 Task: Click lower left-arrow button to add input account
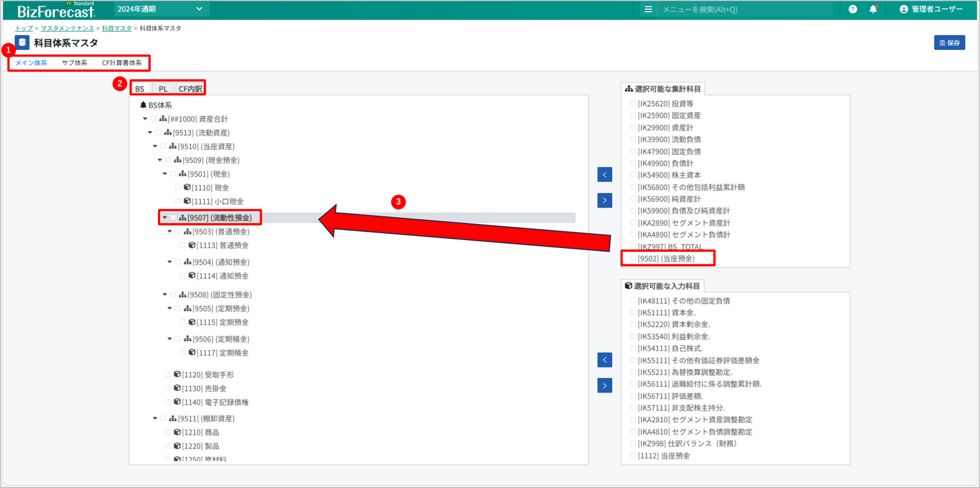click(x=604, y=360)
